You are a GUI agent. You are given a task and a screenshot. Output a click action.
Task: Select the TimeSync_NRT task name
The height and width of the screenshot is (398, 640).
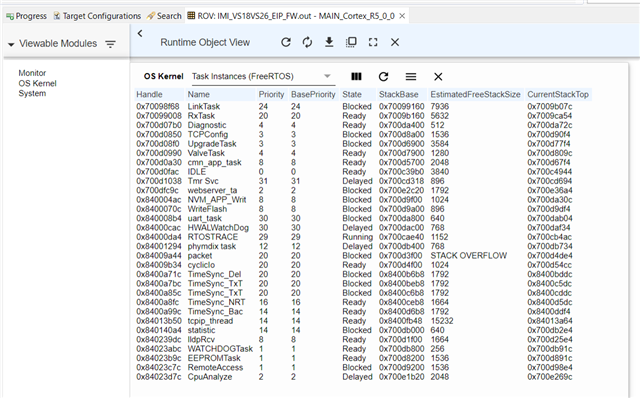216,302
